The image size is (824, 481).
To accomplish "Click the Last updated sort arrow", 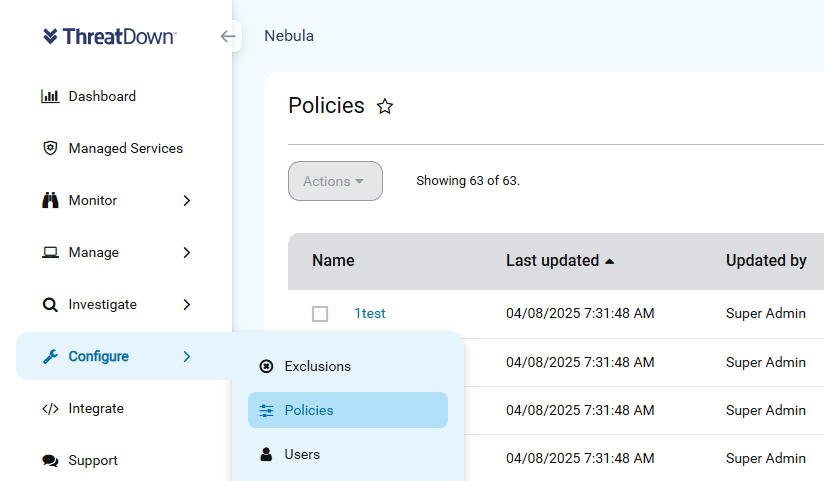I will 610,261.
